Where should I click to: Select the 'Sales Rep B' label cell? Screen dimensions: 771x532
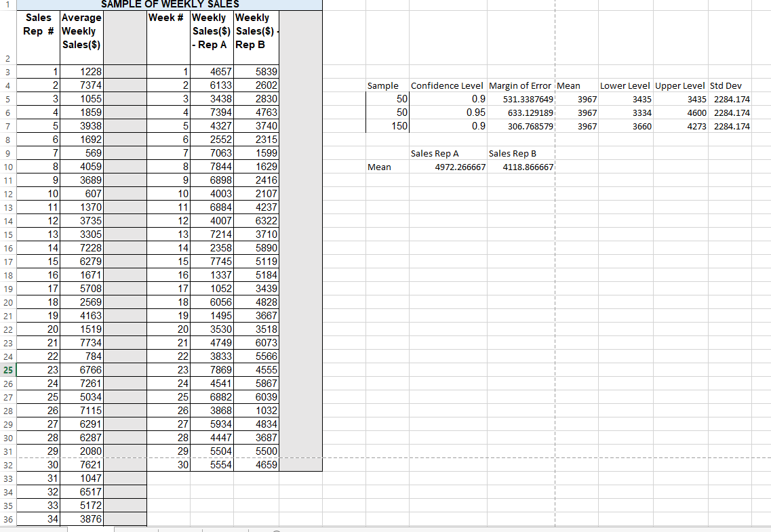coord(521,153)
